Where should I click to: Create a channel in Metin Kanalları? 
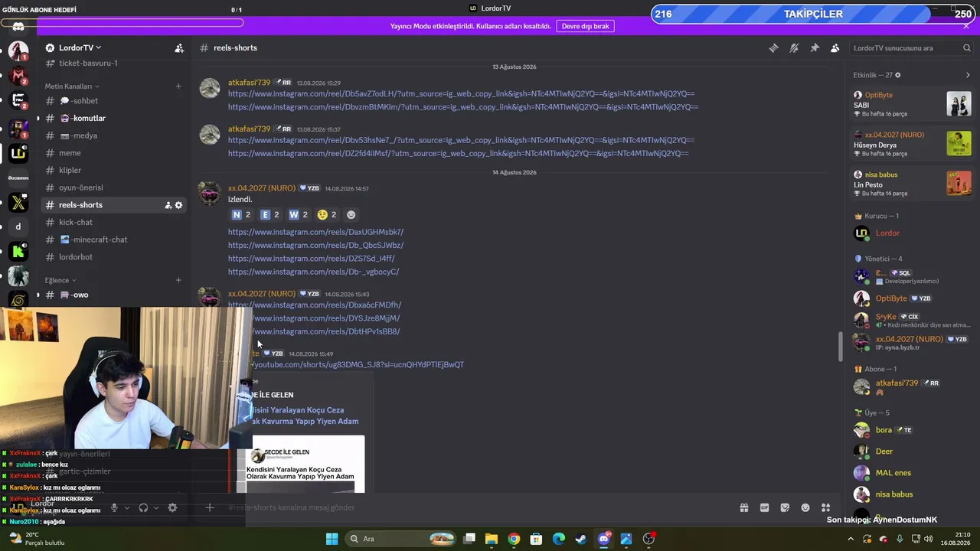point(178,86)
